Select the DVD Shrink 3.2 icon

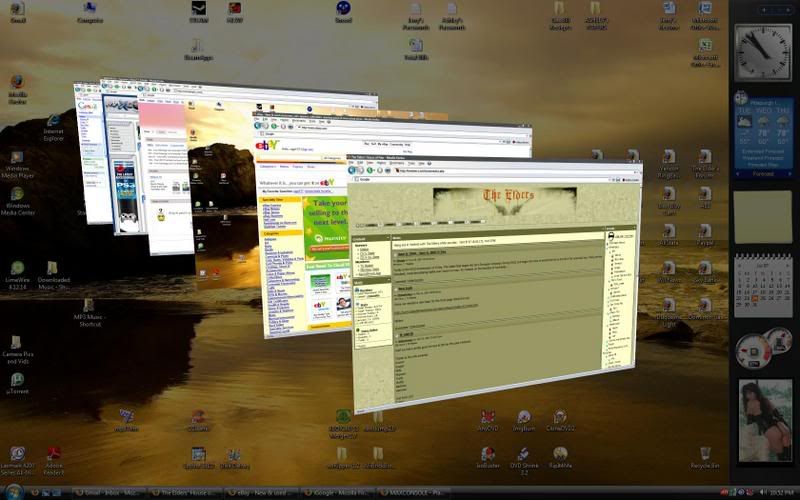pos(523,461)
